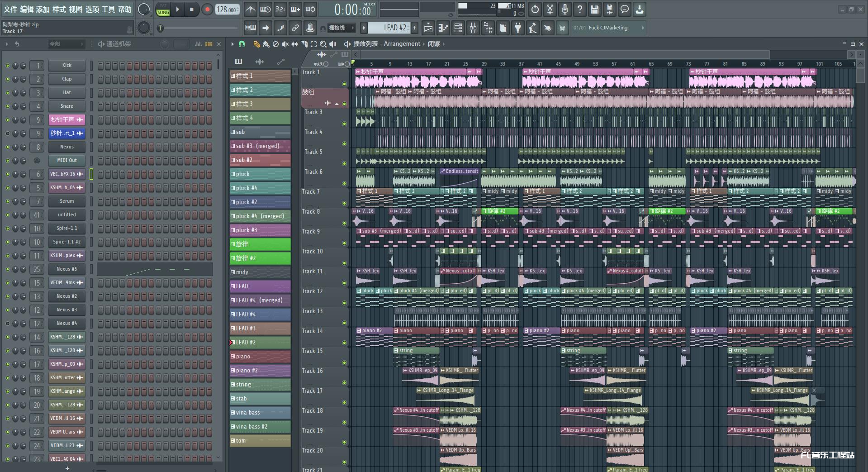This screenshot has width=868, height=472.
Task: Open the LEAD #2 pattern selector
Action: point(389,28)
